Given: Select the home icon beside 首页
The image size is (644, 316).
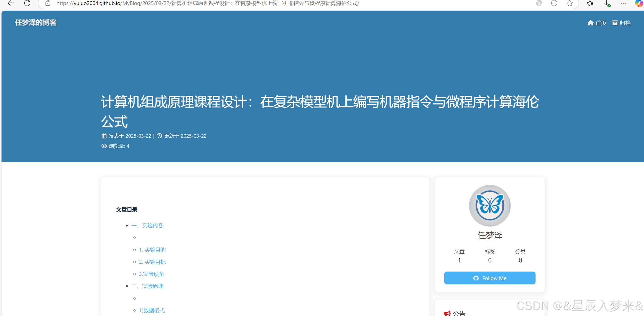Looking at the screenshot, I should pos(590,23).
